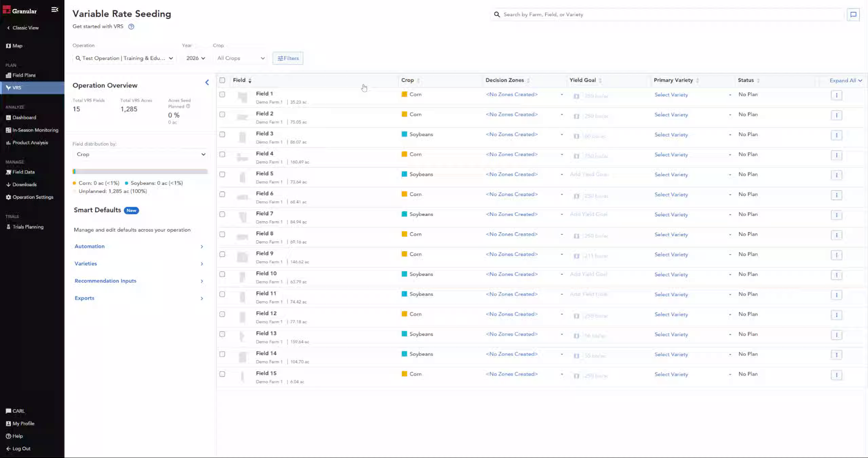Open three-dot menu for Field 8
This screenshot has width=868, height=458.
[x=836, y=235]
